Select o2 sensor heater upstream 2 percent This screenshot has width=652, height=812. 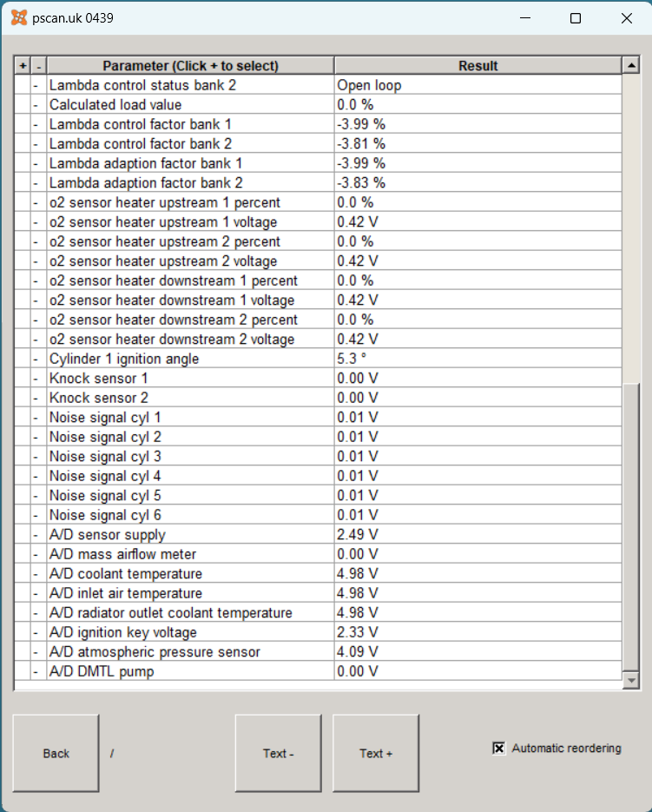[191, 241]
